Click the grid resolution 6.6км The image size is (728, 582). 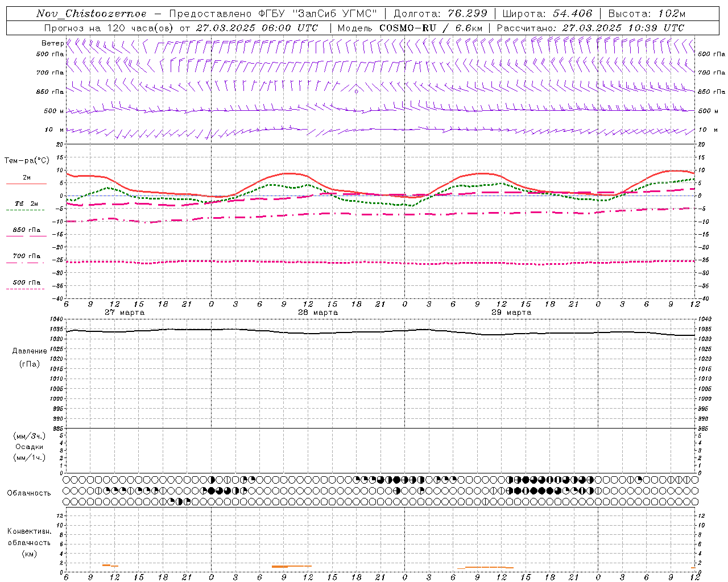469,28
